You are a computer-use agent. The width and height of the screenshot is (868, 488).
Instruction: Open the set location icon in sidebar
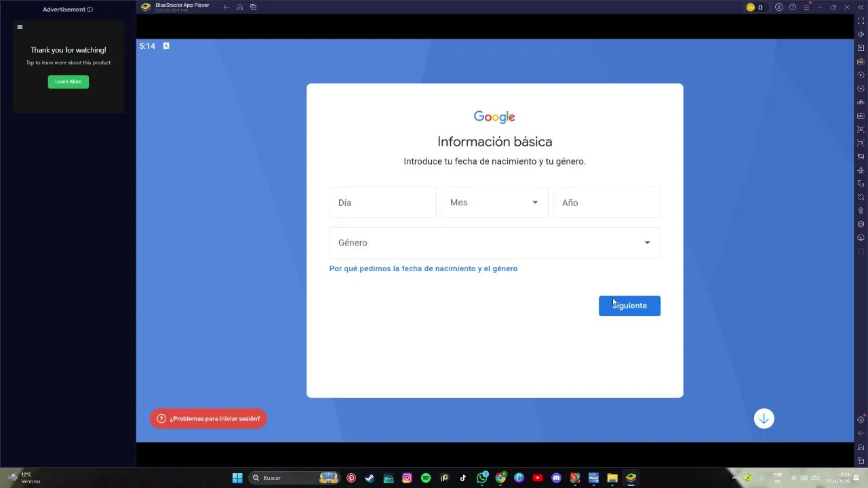[861, 211]
